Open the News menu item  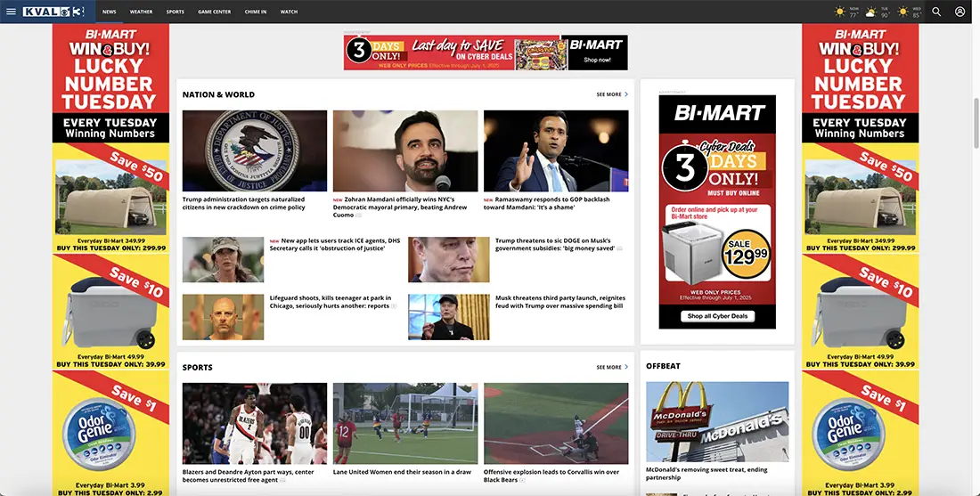click(x=110, y=12)
